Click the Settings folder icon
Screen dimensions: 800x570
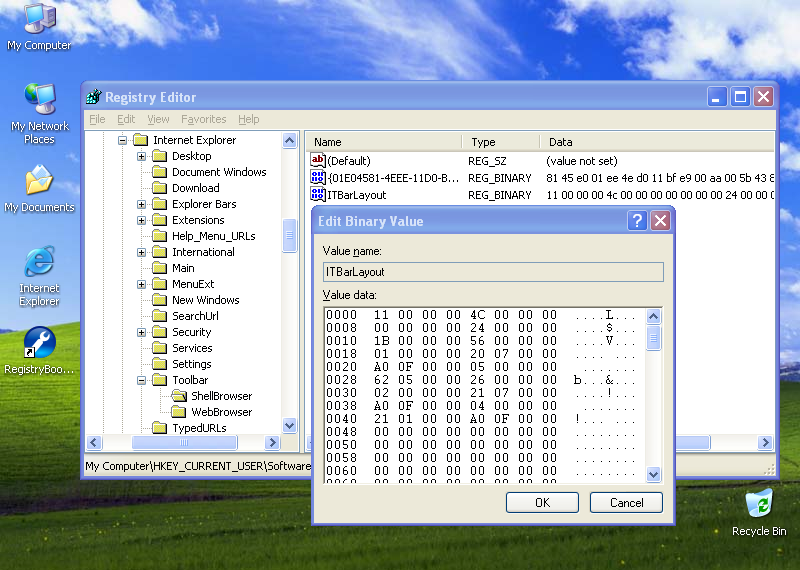click(160, 364)
